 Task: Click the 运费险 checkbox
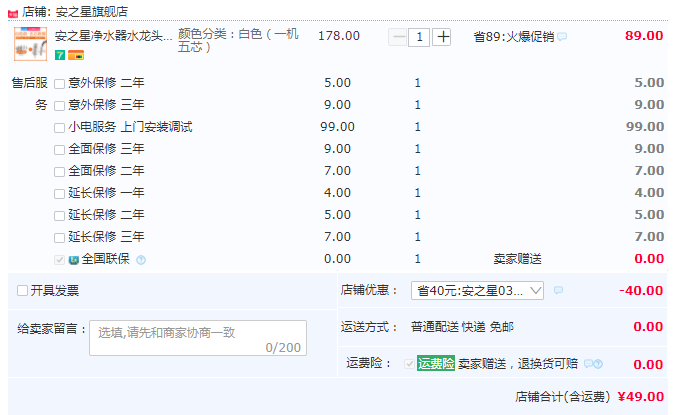tap(409, 364)
